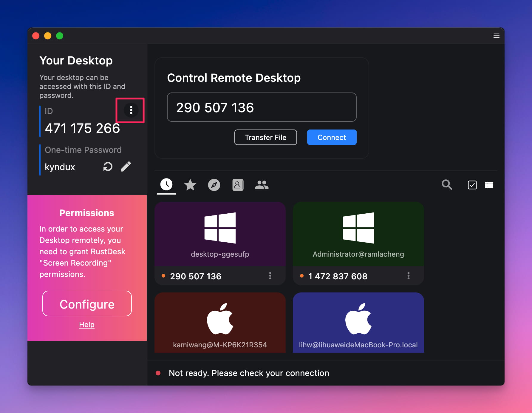The width and height of the screenshot is (532, 413).
Task: Enable peer multi-select checkbox mode
Action: coord(472,185)
